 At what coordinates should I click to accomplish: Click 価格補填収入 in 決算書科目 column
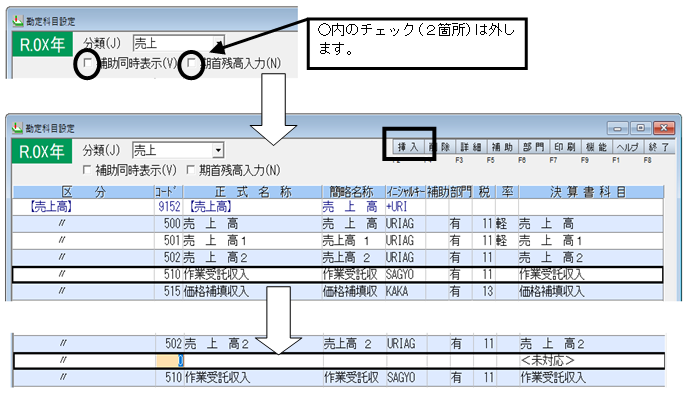(591, 291)
